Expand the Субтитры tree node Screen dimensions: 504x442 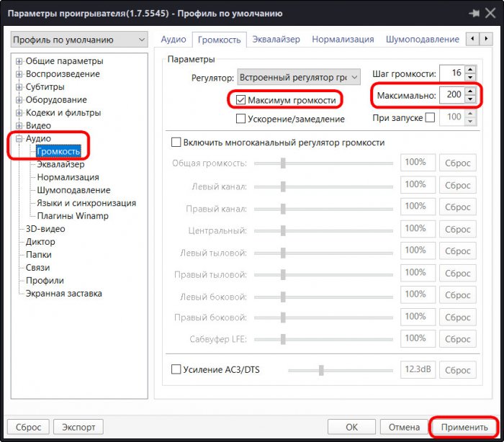(x=19, y=87)
